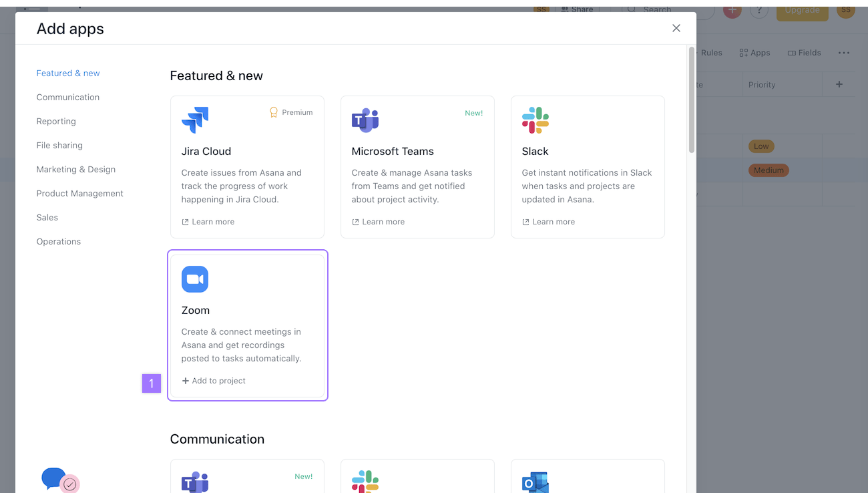Click the Medium priority tag

coord(769,170)
